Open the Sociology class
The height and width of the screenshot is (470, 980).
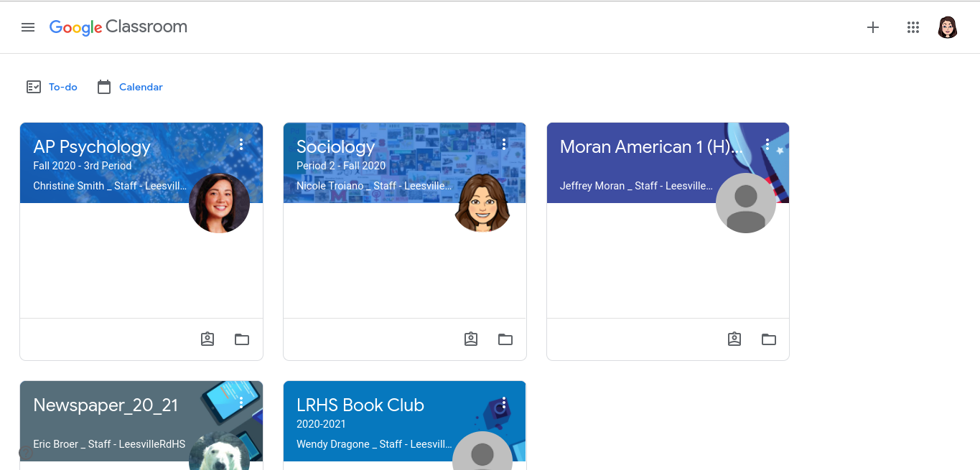335,146
